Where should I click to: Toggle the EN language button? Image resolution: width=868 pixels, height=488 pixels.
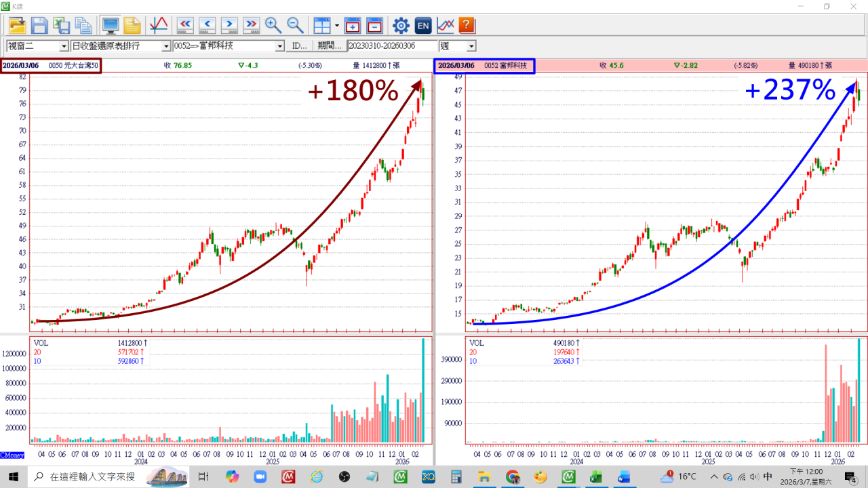tap(423, 26)
